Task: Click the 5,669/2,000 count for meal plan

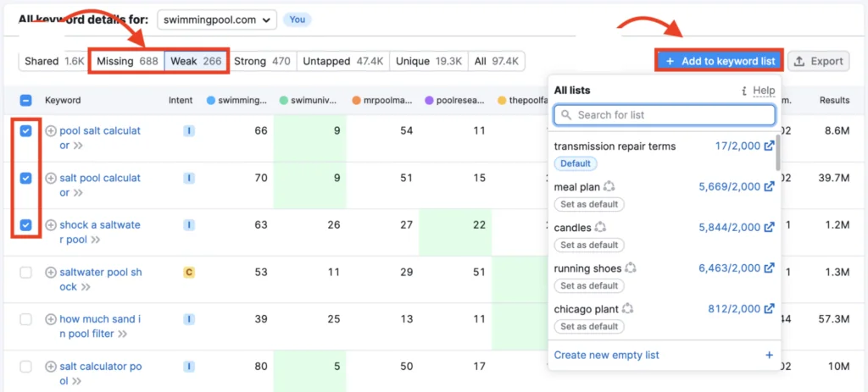Action: coord(730,187)
